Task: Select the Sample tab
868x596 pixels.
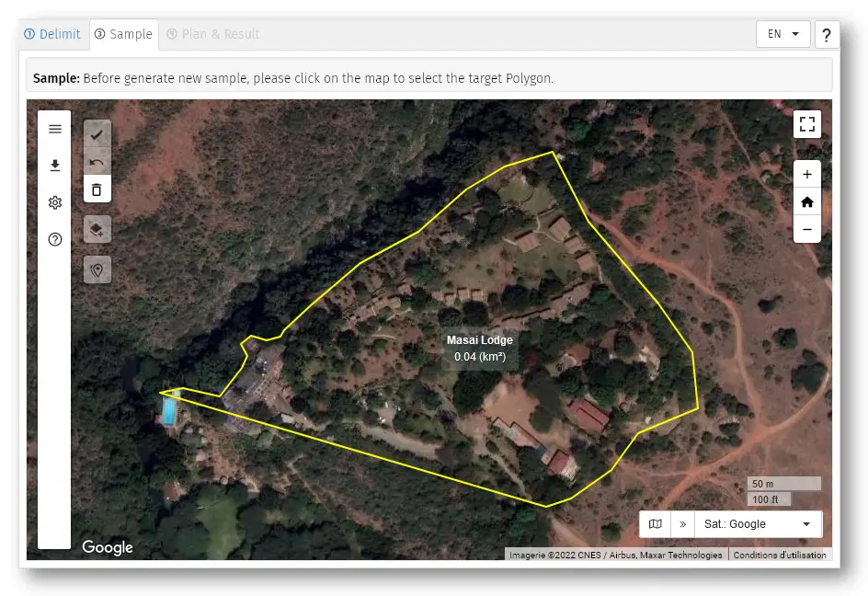Action: coord(124,34)
